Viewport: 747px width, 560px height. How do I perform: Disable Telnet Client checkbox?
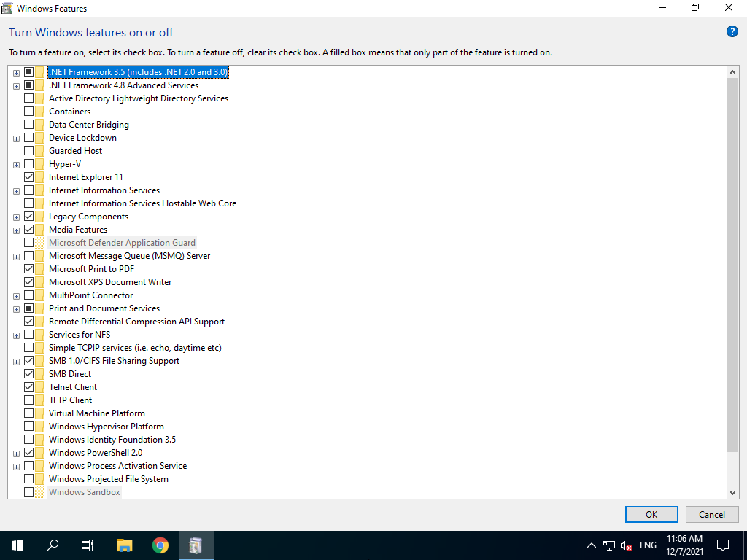pos(28,387)
